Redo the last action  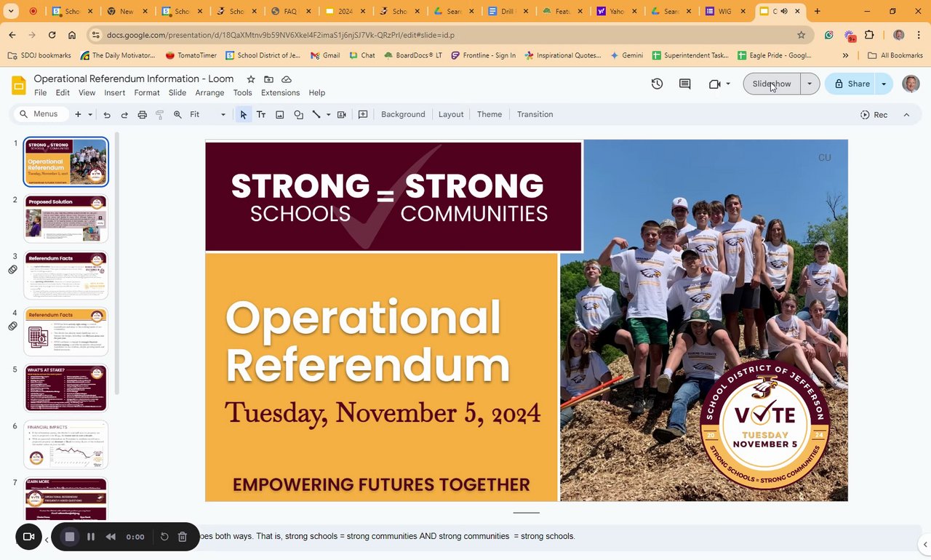click(x=124, y=114)
